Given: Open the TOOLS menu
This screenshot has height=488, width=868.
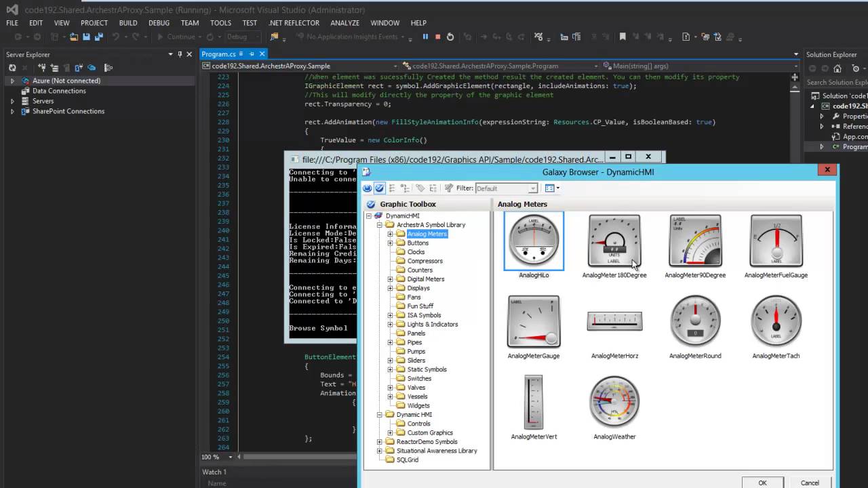Looking at the screenshot, I should tap(220, 23).
